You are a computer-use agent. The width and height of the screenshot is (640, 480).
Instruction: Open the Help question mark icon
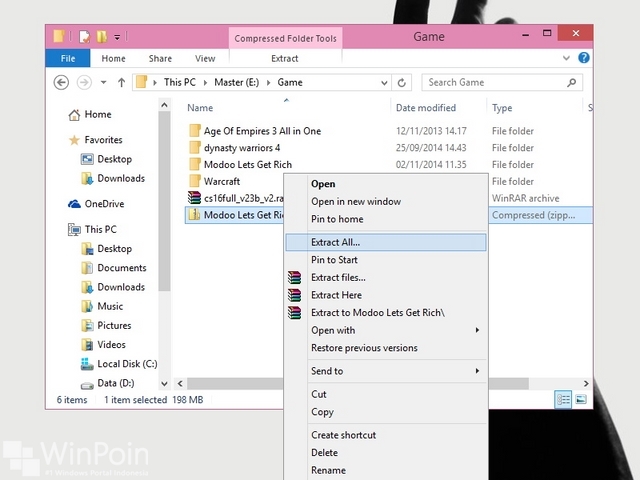click(x=584, y=58)
